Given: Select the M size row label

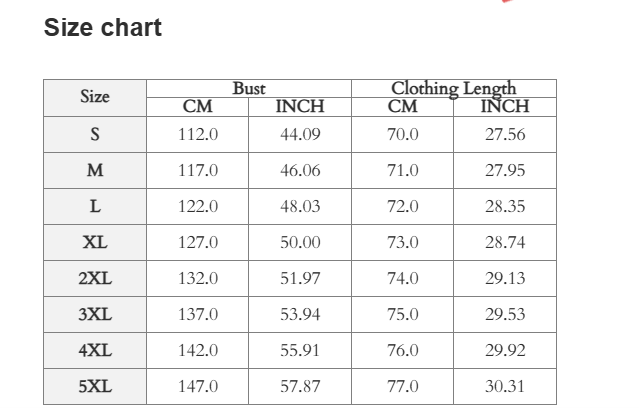Looking at the screenshot, I should click(x=95, y=171).
